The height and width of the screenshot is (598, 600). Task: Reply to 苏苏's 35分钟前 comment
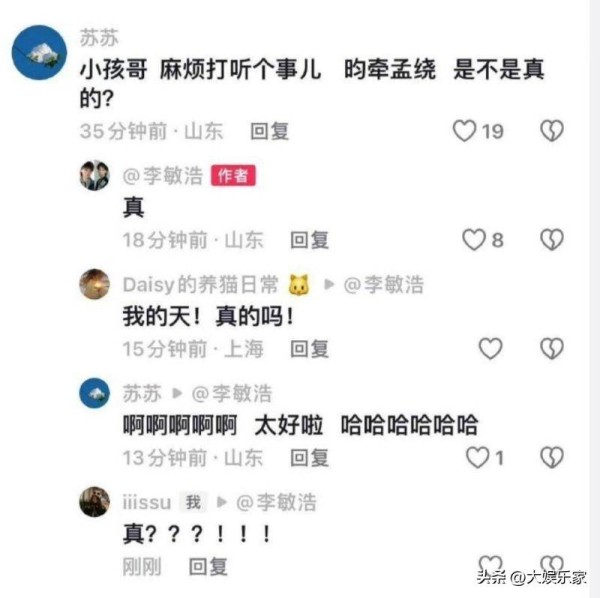pyautogui.click(x=269, y=131)
